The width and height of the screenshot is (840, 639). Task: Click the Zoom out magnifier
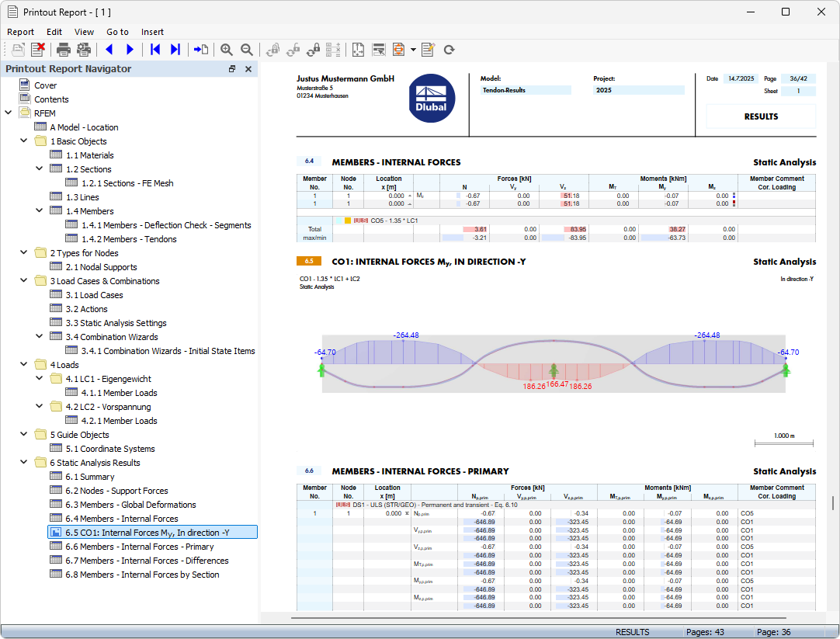(247, 50)
